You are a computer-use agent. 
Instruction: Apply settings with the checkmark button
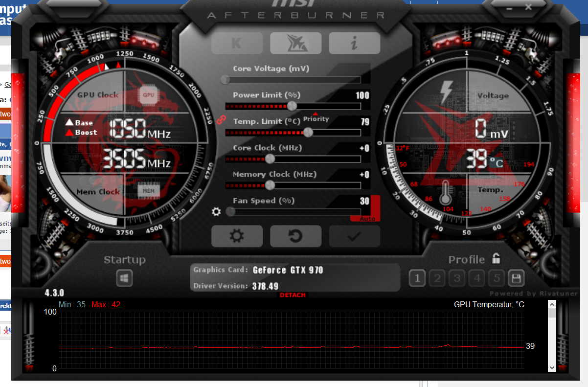[354, 236]
